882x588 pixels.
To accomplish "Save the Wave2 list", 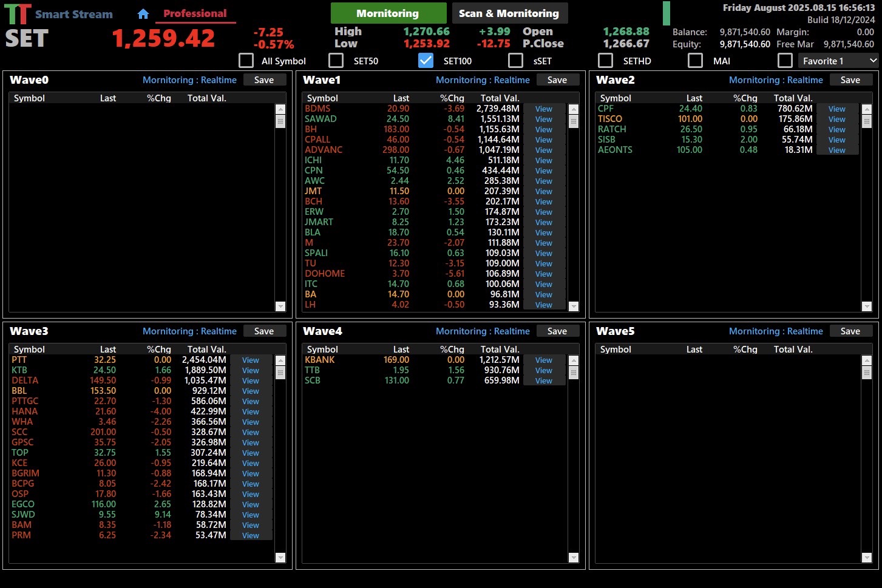I will [x=850, y=80].
